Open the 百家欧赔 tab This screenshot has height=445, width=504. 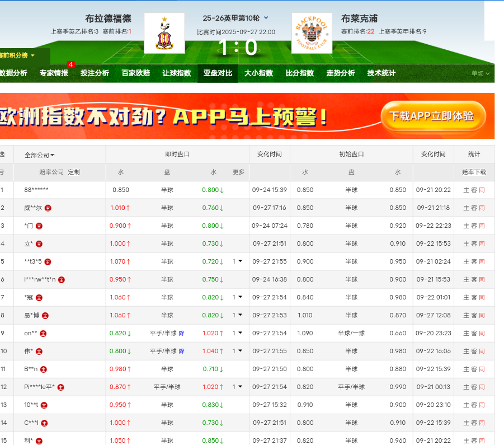[136, 73]
